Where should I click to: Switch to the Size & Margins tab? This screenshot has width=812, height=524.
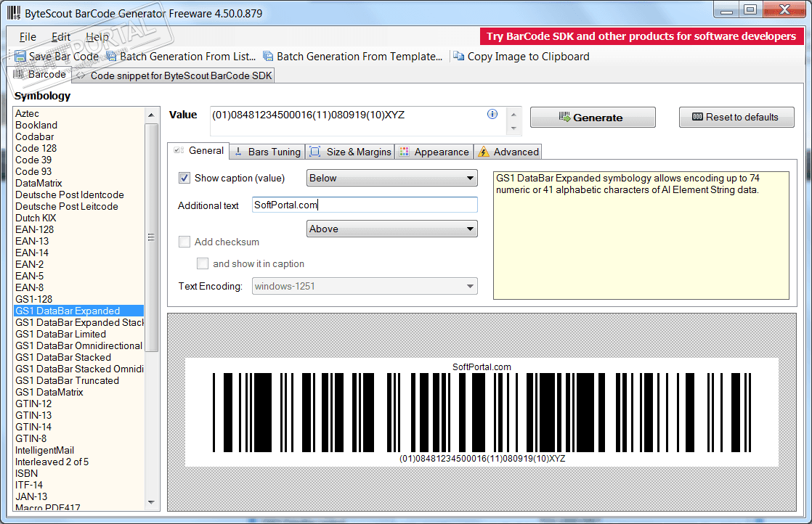[350, 152]
